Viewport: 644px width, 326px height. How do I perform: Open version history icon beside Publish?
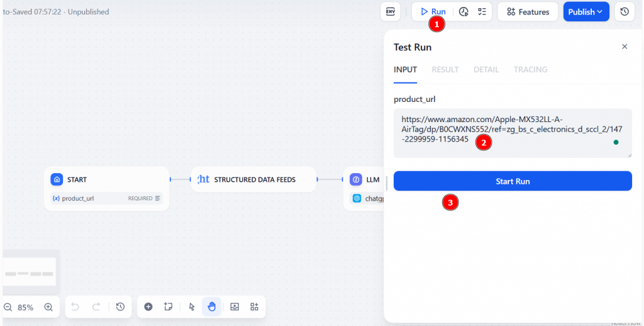coord(624,12)
